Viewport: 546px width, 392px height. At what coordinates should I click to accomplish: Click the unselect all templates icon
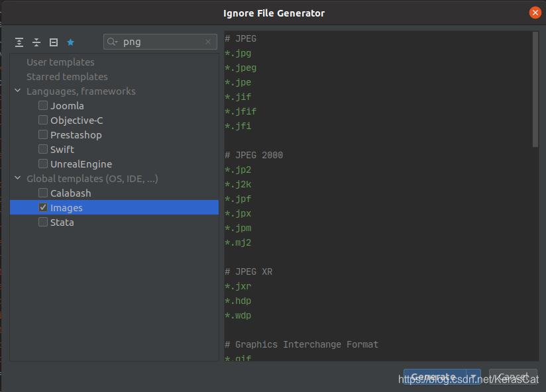pyautogui.click(x=54, y=42)
